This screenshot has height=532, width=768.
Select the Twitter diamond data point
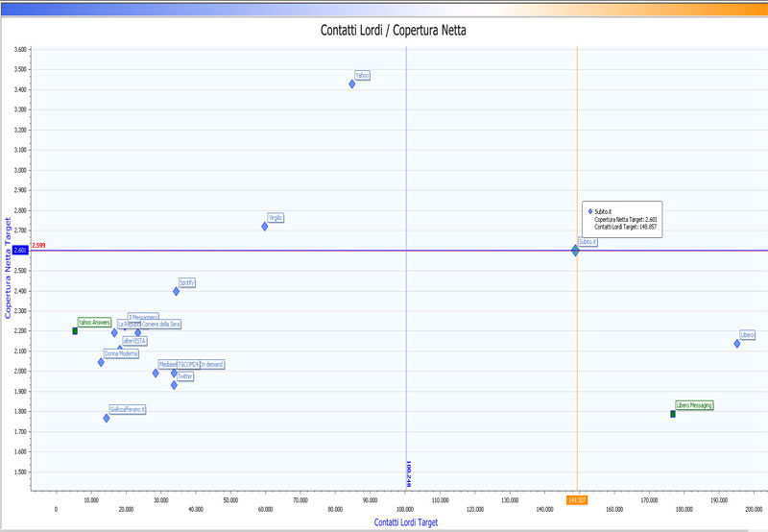(x=174, y=385)
